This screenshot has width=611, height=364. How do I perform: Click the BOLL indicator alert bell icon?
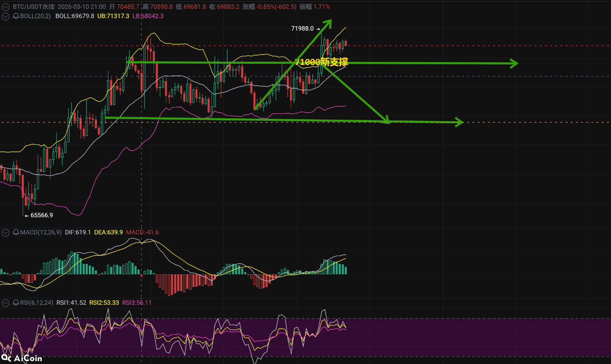pos(16,16)
